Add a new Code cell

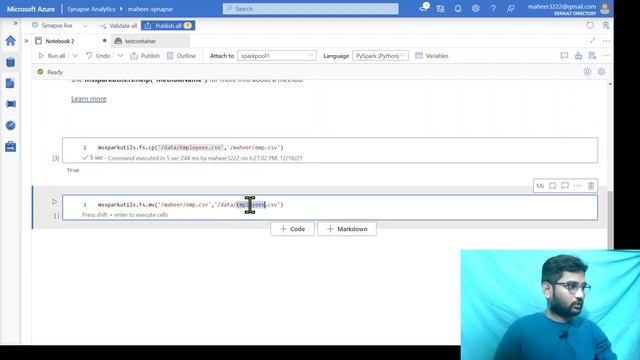pos(292,229)
